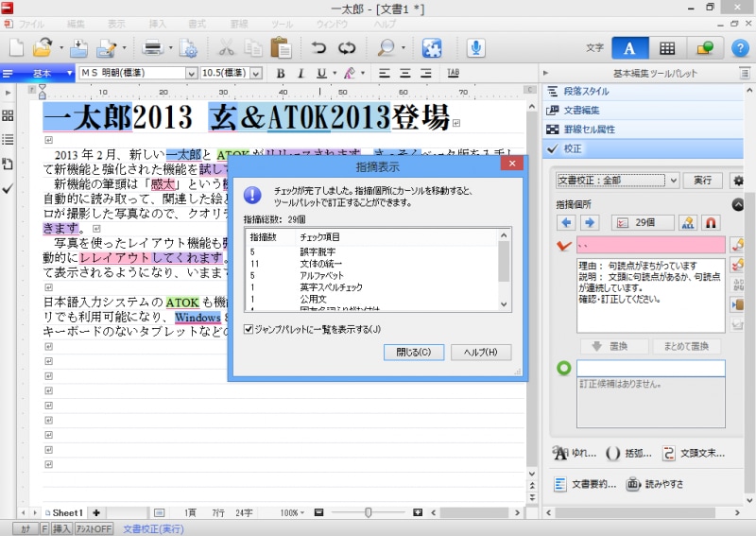Click ヘルプ(H) button in dialog

coord(481,353)
